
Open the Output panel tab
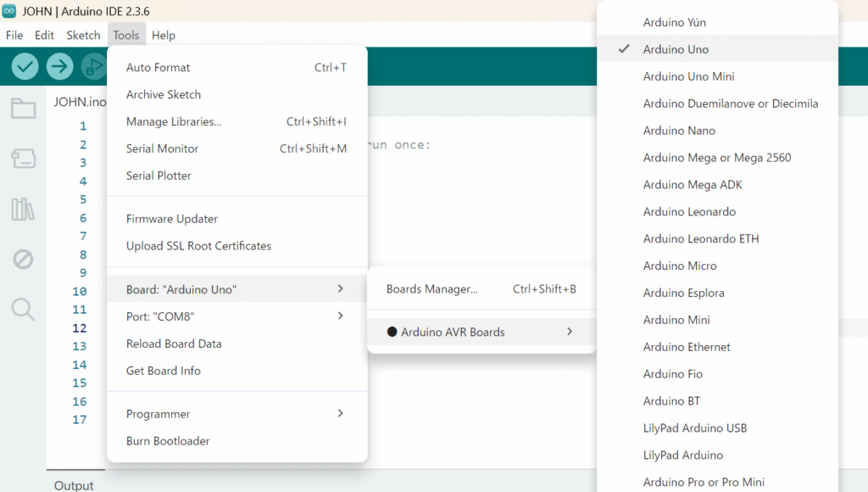click(x=74, y=485)
